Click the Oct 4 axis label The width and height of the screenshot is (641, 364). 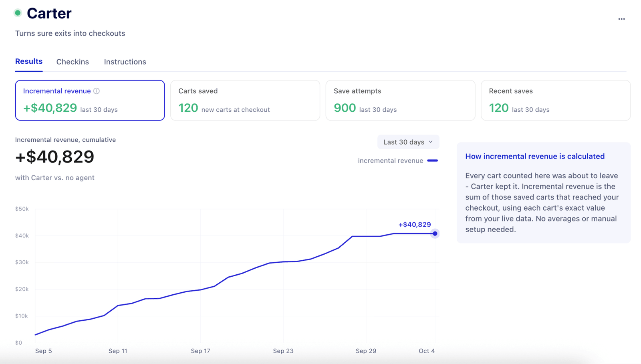click(427, 351)
